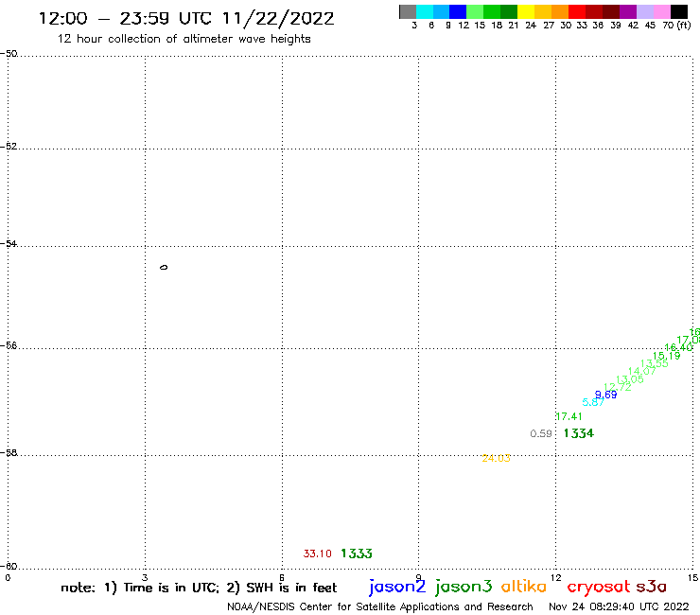Click the 12 longitude axis label
This screenshot has height=615, width=700.
click(x=555, y=578)
